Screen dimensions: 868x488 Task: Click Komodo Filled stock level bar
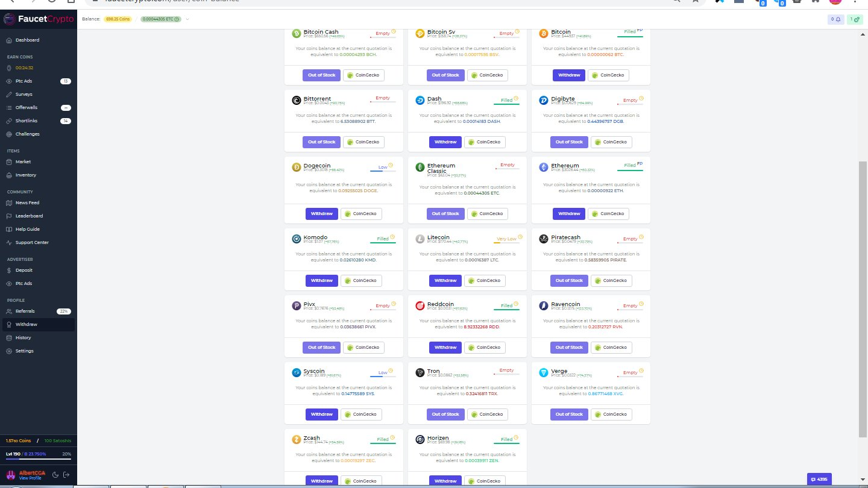(383, 243)
